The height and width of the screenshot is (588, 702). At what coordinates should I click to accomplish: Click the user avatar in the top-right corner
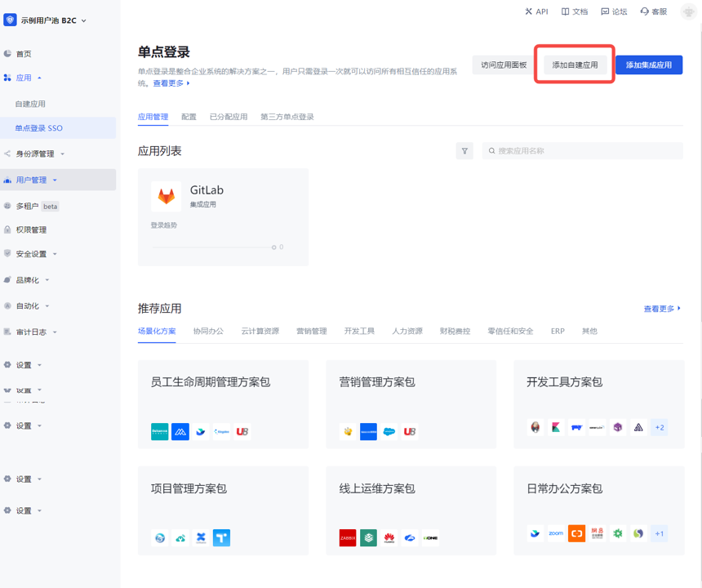coord(688,11)
